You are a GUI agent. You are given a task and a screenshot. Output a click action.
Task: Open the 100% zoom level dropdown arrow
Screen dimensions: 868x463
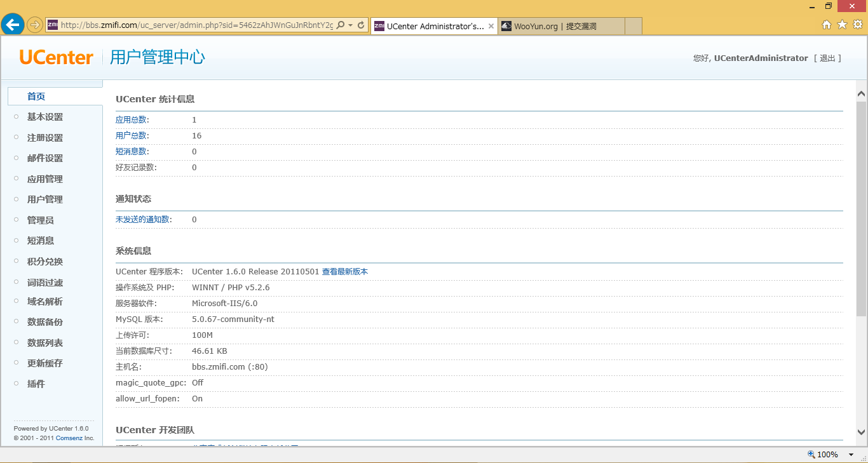tap(851, 455)
